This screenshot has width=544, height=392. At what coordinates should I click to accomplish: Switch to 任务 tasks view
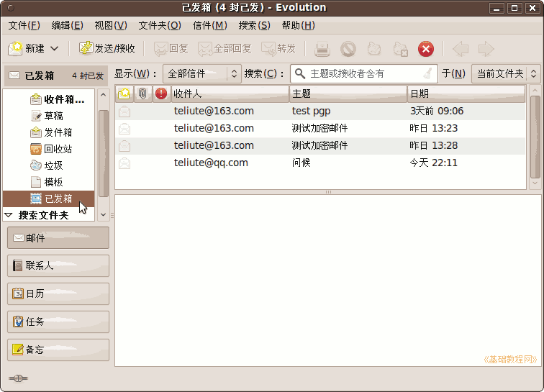pyautogui.click(x=58, y=322)
